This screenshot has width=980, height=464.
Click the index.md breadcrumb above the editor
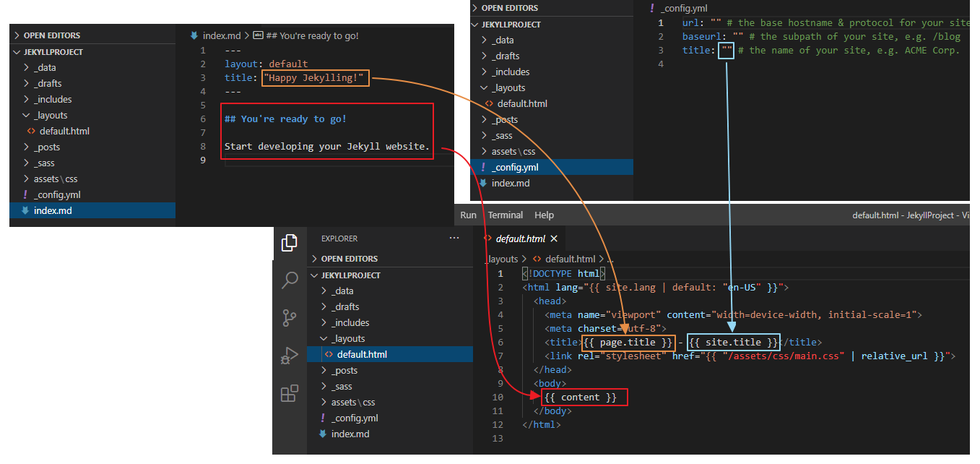pos(222,35)
